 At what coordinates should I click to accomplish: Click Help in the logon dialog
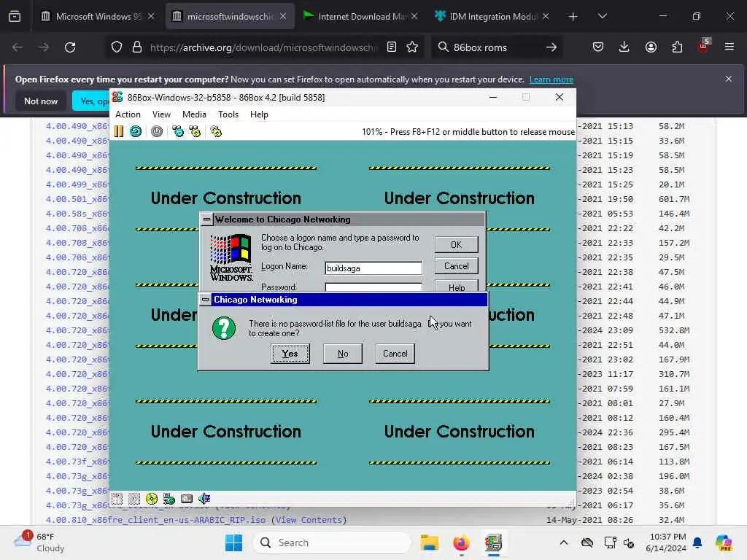pyautogui.click(x=456, y=286)
